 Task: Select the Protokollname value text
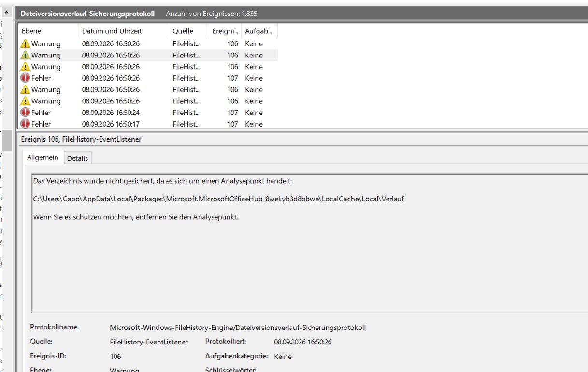[x=238, y=328]
